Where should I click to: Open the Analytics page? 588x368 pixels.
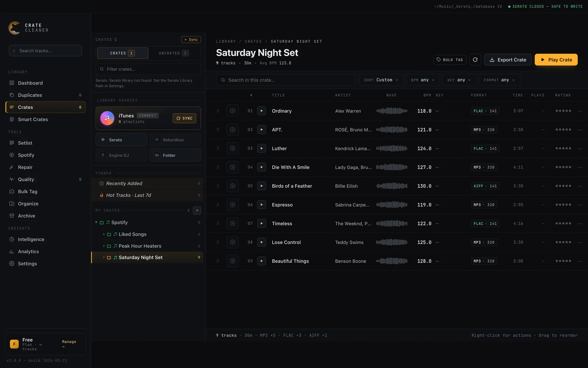point(45,251)
